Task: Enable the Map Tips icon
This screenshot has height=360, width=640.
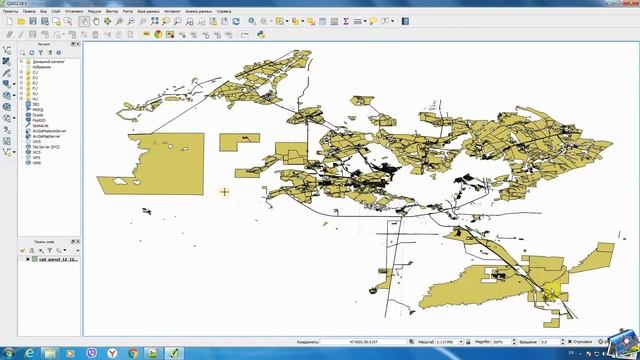Action: click(x=373, y=21)
